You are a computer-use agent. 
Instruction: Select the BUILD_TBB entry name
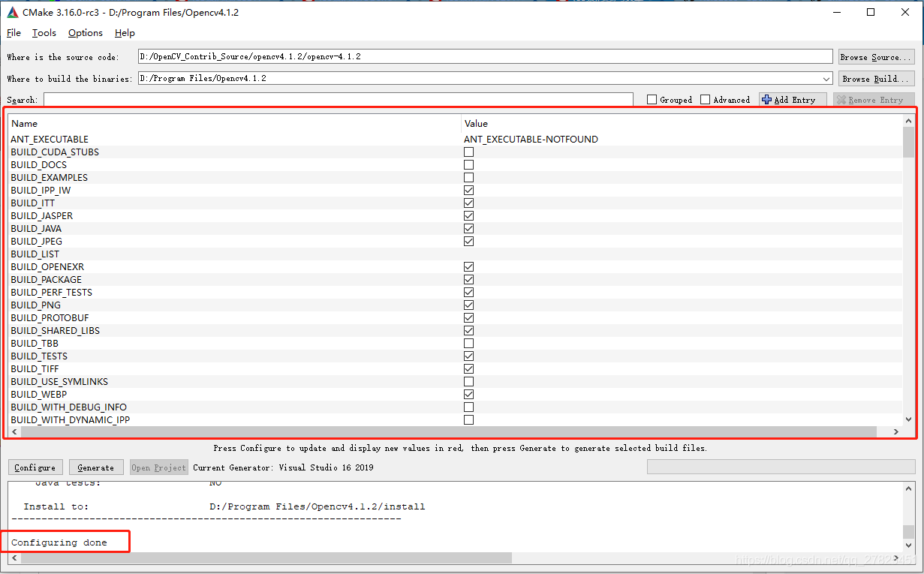click(x=35, y=344)
